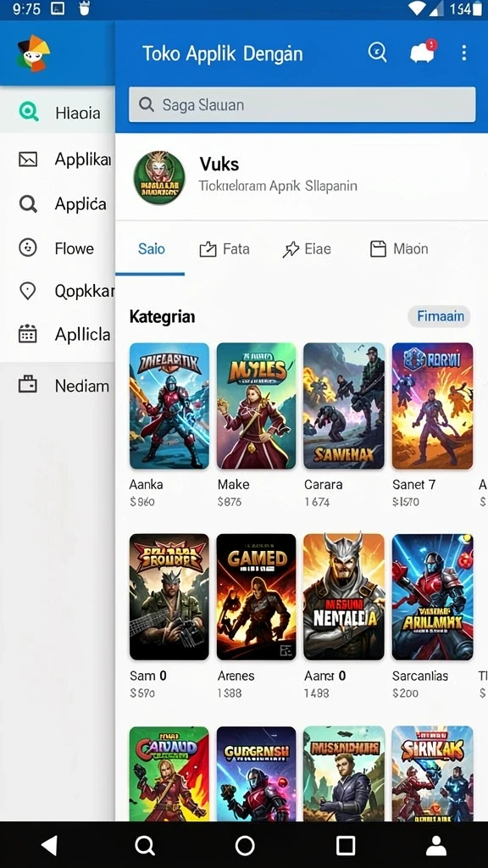Click the Saga Slauan search field
The width and height of the screenshot is (488, 868).
click(x=302, y=104)
